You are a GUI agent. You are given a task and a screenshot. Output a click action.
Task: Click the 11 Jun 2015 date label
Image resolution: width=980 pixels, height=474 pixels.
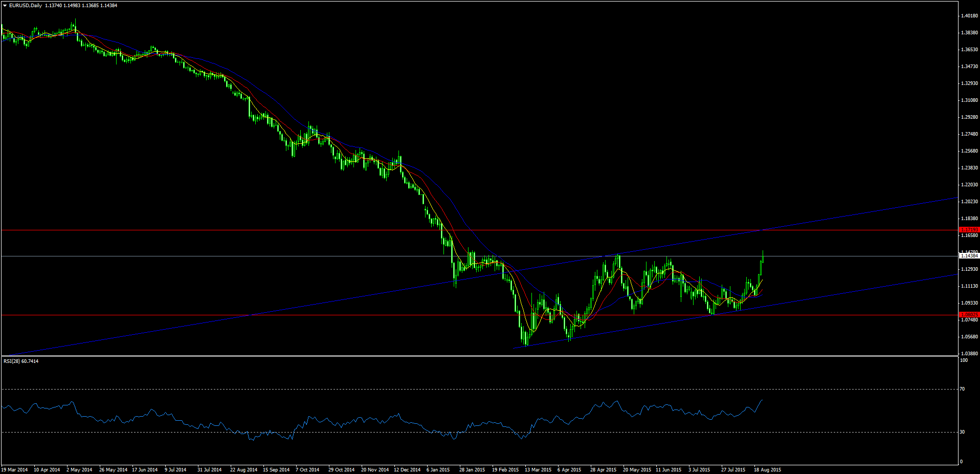click(x=669, y=470)
